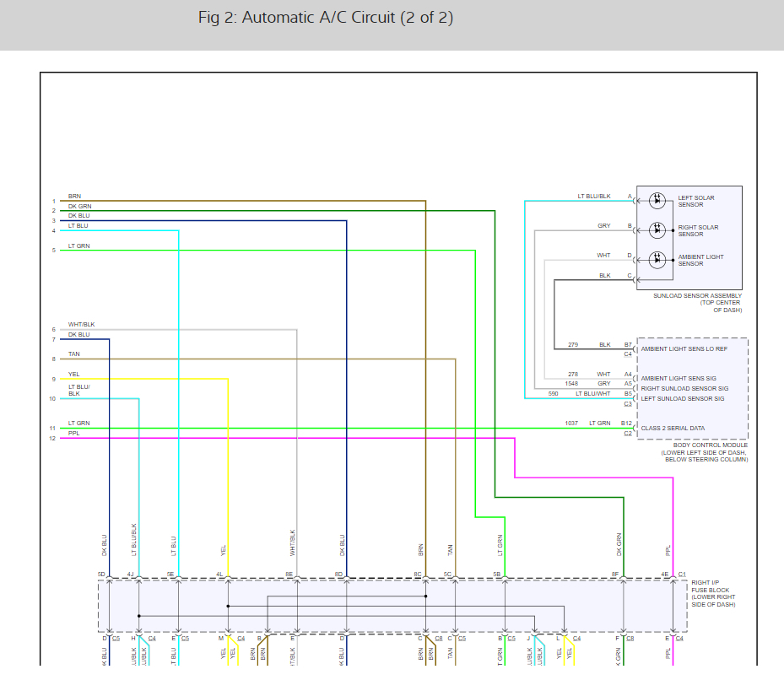The width and height of the screenshot is (784, 680).
Task: Click wire number '5' on left edge
Action: click(x=54, y=251)
